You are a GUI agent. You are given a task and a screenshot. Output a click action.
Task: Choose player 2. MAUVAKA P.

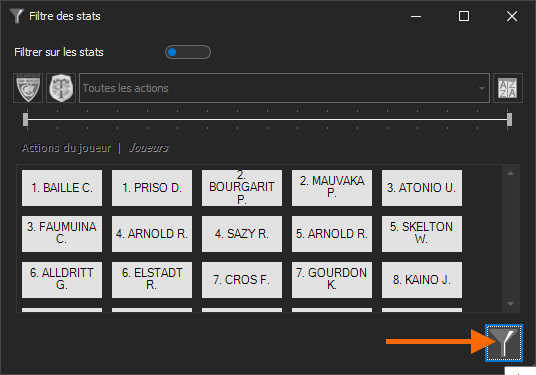(332, 188)
